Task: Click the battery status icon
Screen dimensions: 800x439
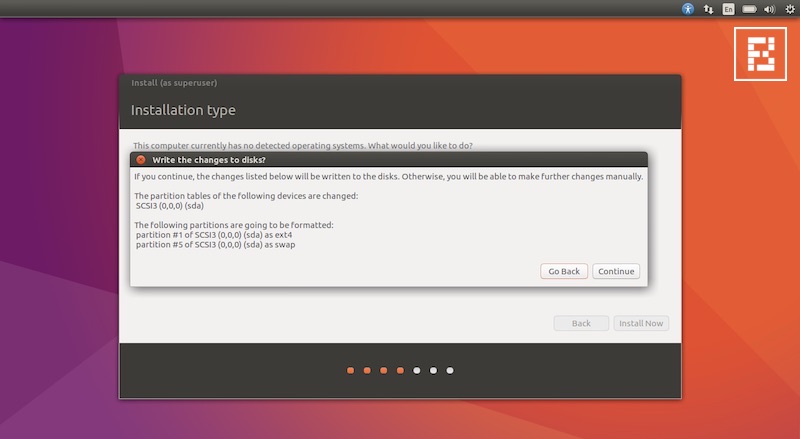Action: pyautogui.click(x=748, y=8)
